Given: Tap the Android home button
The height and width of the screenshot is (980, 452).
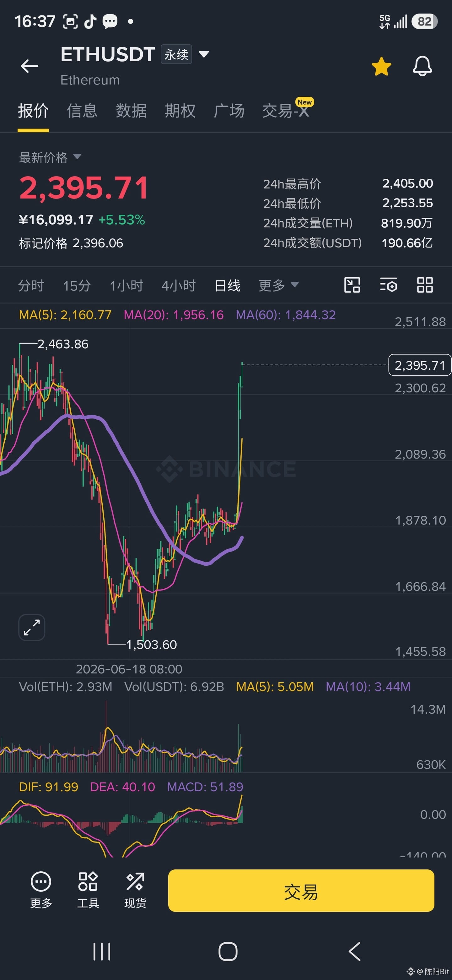Looking at the screenshot, I should 228,951.
